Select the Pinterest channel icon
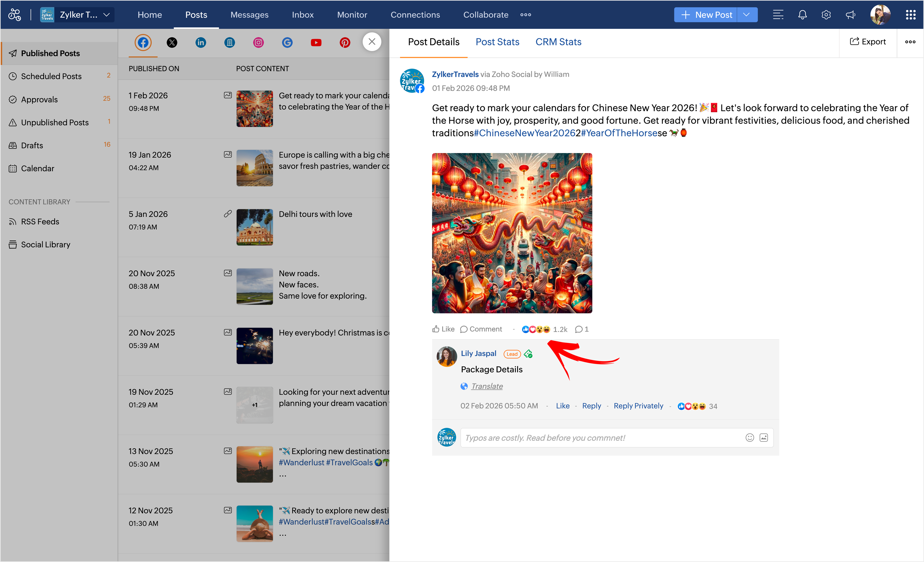Screen dimensions: 924x562 [345, 42]
